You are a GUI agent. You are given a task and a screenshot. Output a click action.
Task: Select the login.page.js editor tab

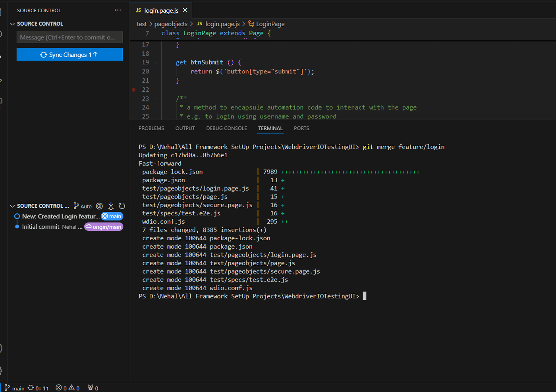(161, 10)
